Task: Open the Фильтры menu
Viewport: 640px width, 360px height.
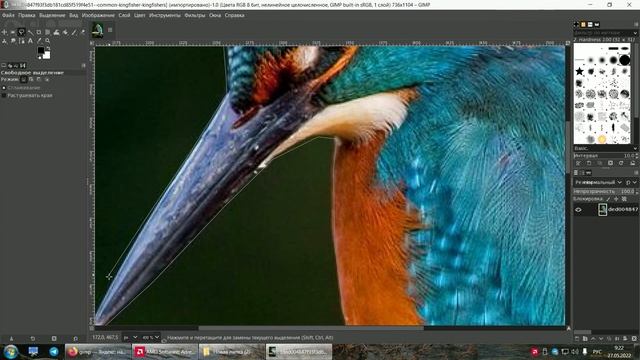Action: (x=195, y=16)
